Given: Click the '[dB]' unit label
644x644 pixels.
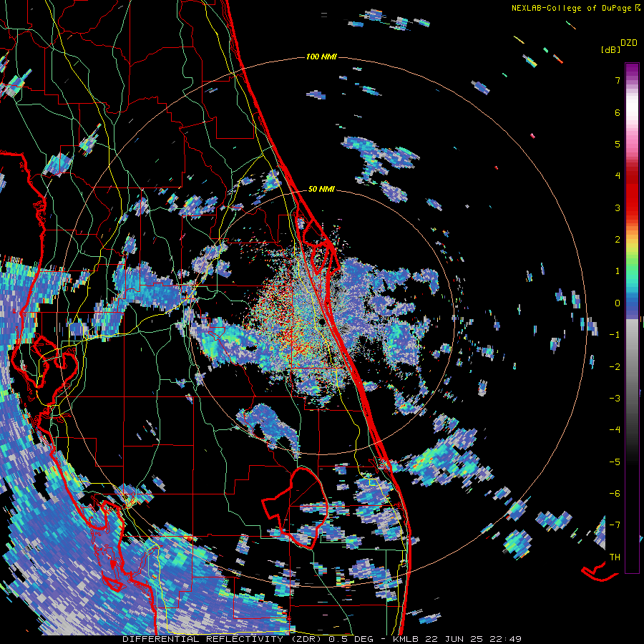Looking at the screenshot, I should [x=610, y=49].
